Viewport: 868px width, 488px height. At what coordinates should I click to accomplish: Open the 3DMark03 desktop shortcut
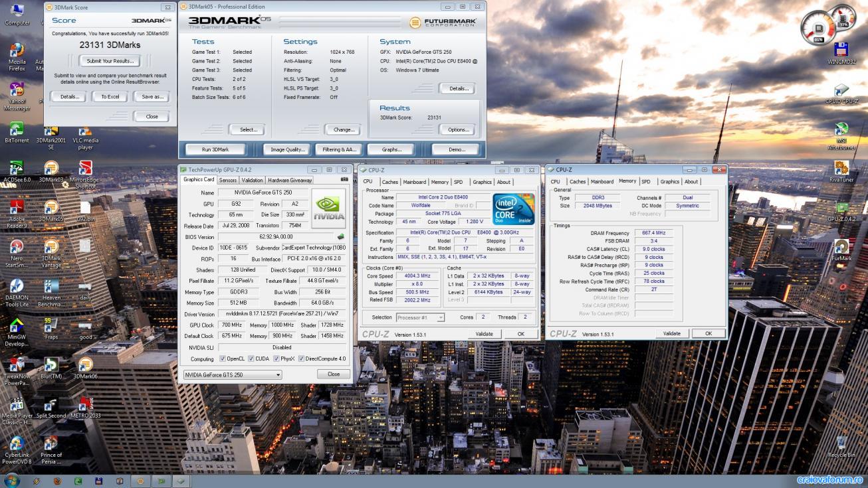[51, 171]
